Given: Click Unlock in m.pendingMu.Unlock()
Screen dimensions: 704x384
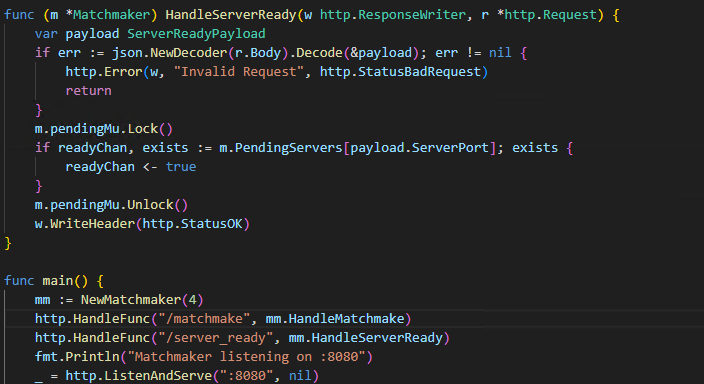Looking at the screenshot, I should click(x=150, y=205).
